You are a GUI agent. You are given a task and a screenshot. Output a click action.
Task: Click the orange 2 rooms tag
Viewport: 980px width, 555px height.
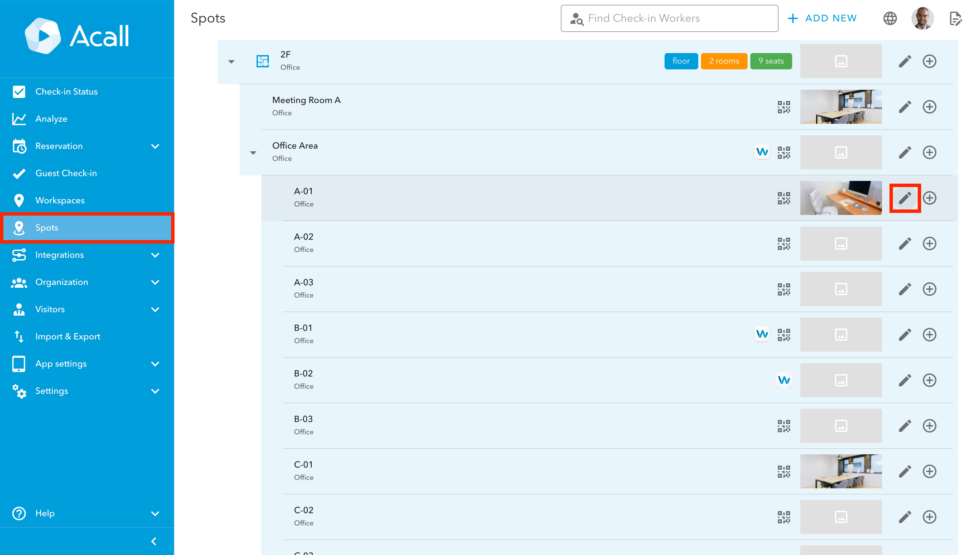(x=724, y=61)
